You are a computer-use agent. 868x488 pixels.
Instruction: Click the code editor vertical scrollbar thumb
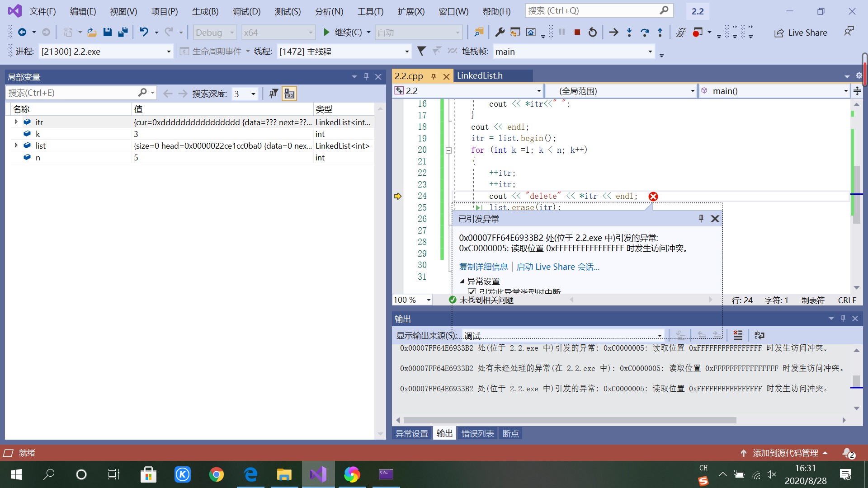pyautogui.click(x=856, y=194)
